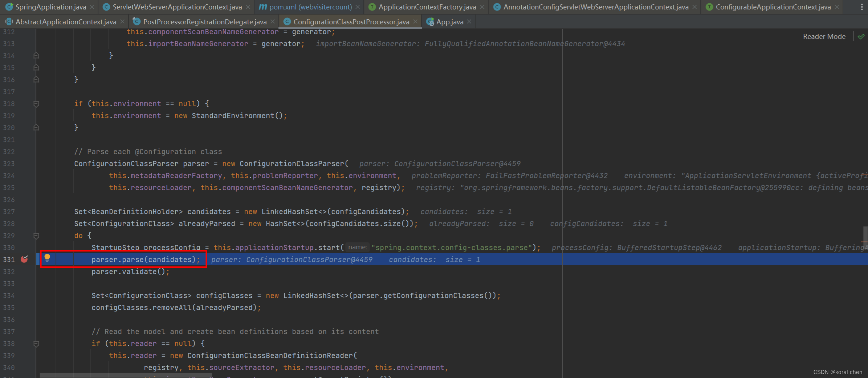Click this.metadataReaderFactory on line 324
Screen dimensions: 868x378
coord(166,176)
